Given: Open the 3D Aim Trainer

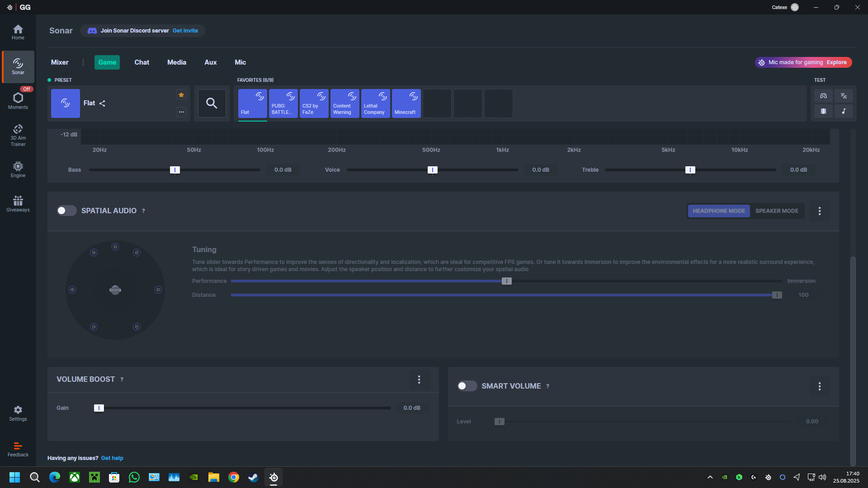Looking at the screenshot, I should [18, 136].
